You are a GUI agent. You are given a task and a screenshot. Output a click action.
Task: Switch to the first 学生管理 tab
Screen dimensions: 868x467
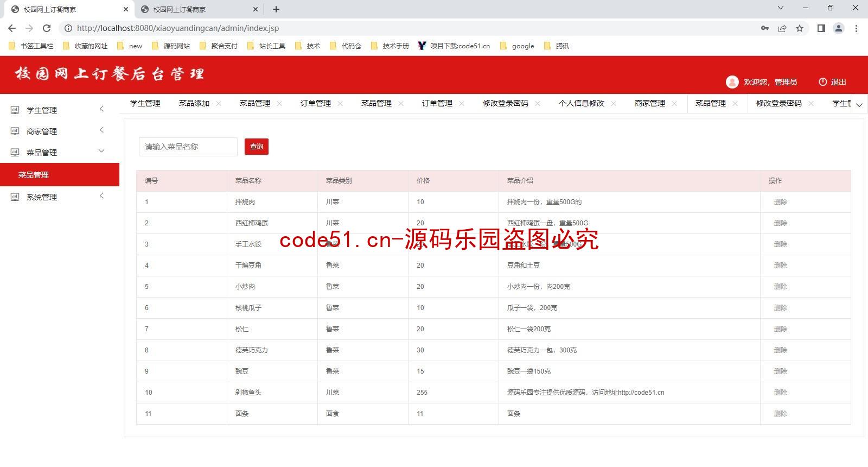[x=145, y=103]
